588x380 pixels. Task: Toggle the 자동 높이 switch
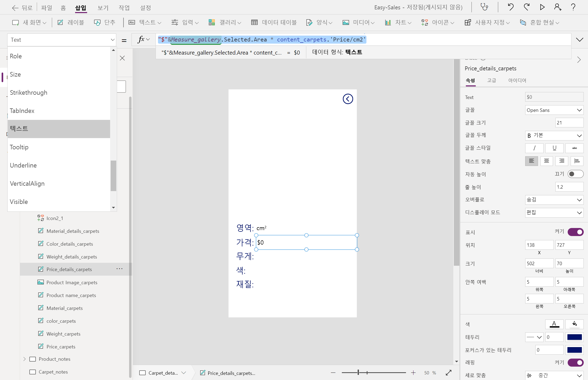coord(575,174)
